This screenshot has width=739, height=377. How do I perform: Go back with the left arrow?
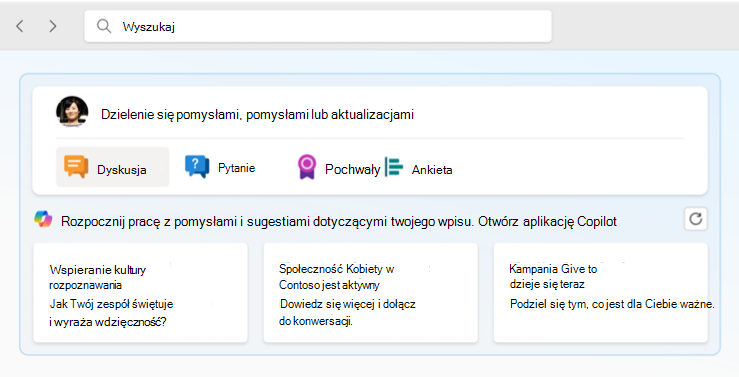point(19,26)
